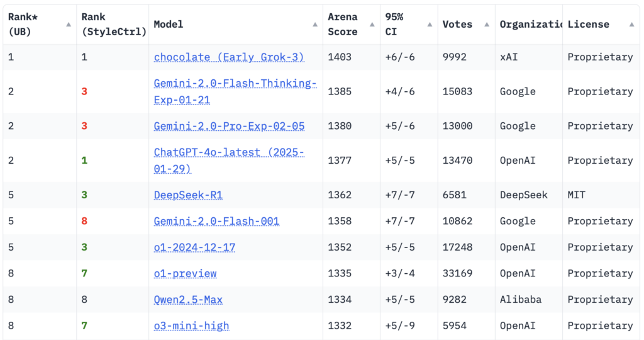
Task: Click the Rank (StyleCtrl) column header
Action: 113,25
